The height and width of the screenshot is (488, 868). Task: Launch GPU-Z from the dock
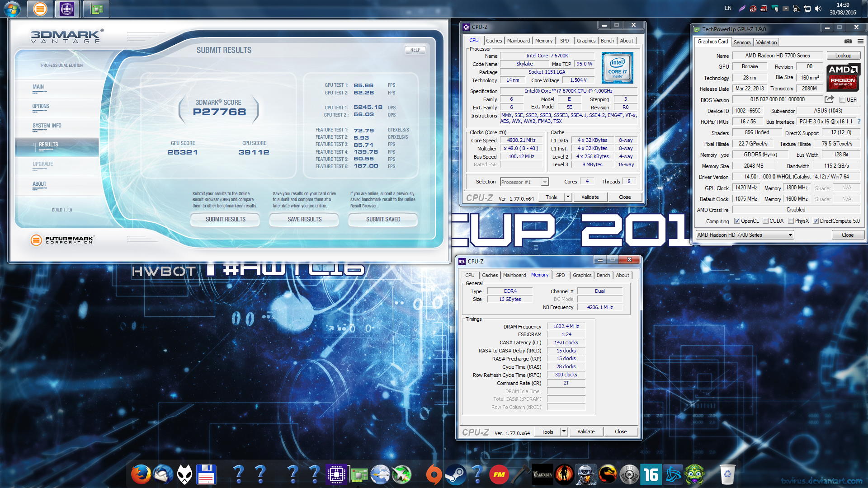[x=358, y=474]
